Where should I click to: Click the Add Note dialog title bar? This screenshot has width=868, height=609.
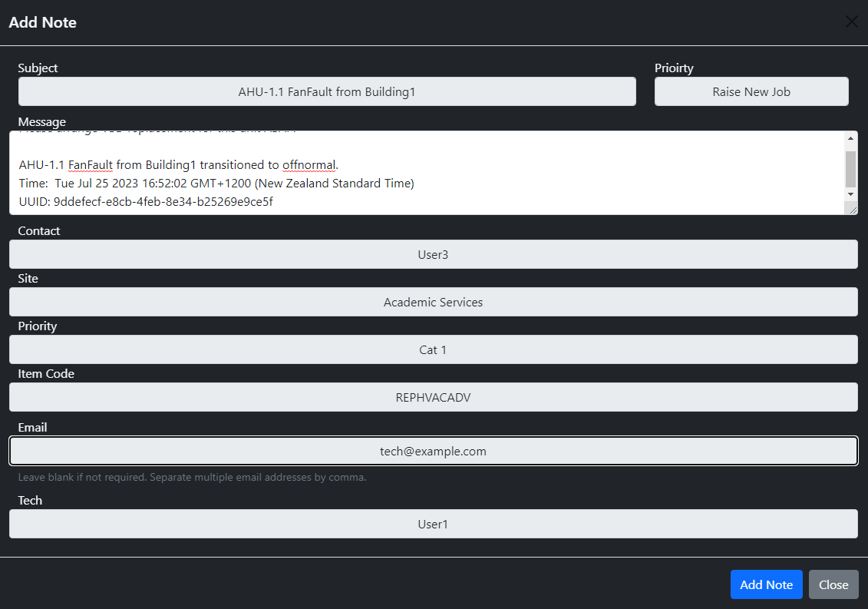pyautogui.click(x=42, y=22)
